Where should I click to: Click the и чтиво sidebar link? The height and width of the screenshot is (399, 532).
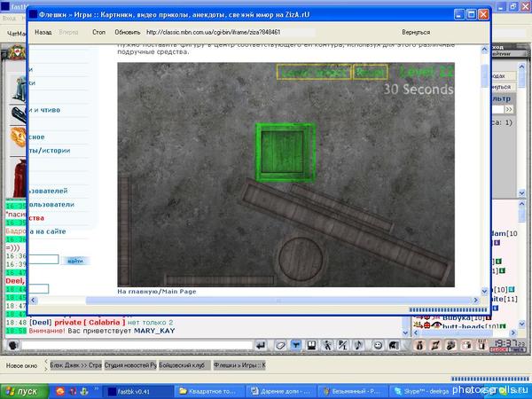pos(44,110)
